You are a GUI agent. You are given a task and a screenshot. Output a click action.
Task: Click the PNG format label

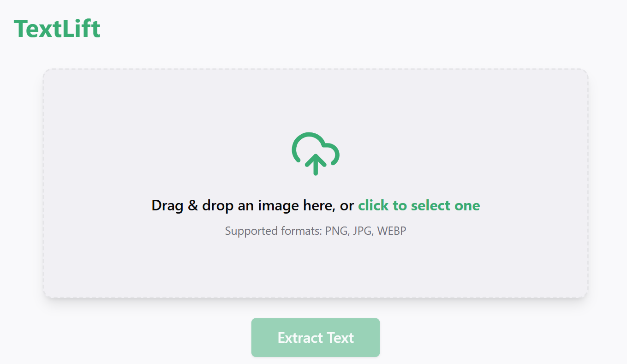tap(337, 231)
